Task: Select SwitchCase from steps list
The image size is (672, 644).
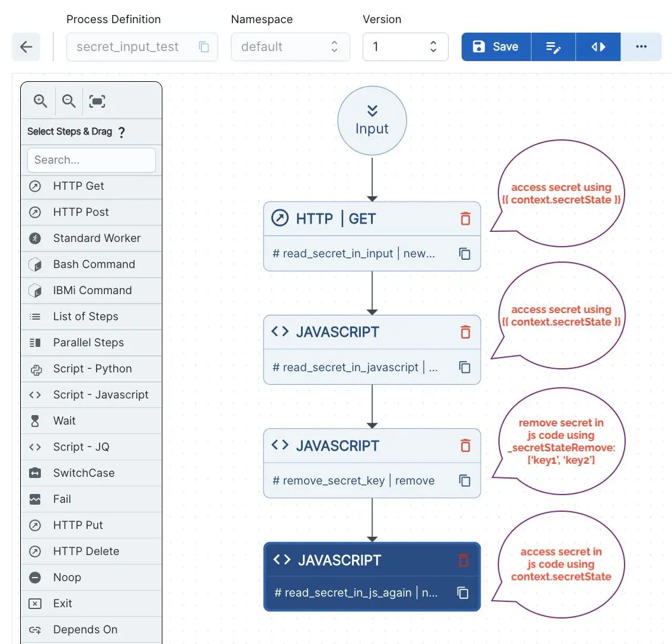Action: tap(84, 473)
